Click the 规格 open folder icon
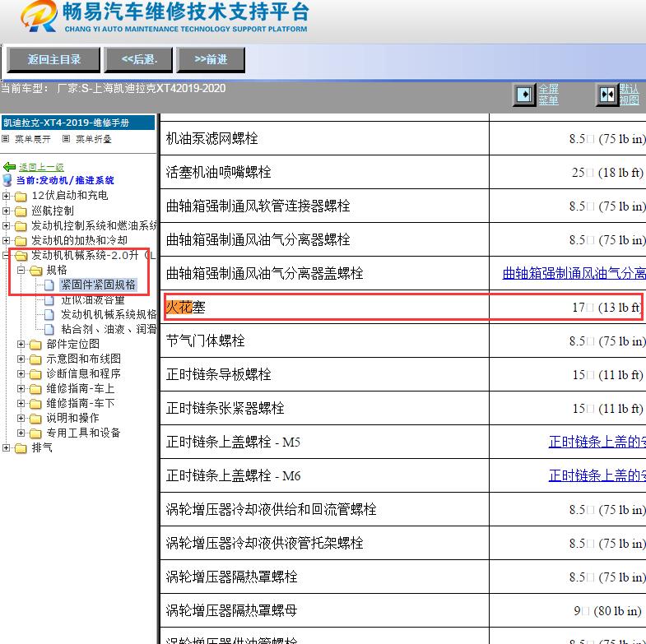The height and width of the screenshot is (644, 646). pyautogui.click(x=36, y=271)
